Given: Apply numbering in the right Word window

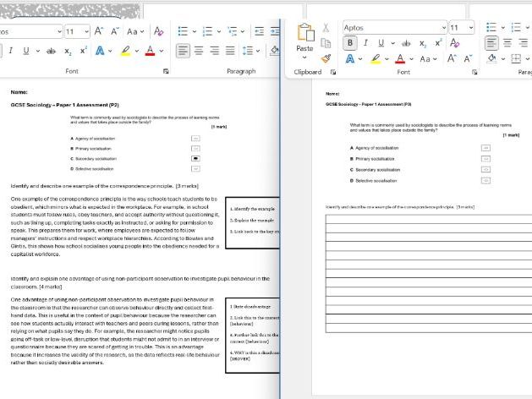Looking at the screenshot, I should [516, 27].
